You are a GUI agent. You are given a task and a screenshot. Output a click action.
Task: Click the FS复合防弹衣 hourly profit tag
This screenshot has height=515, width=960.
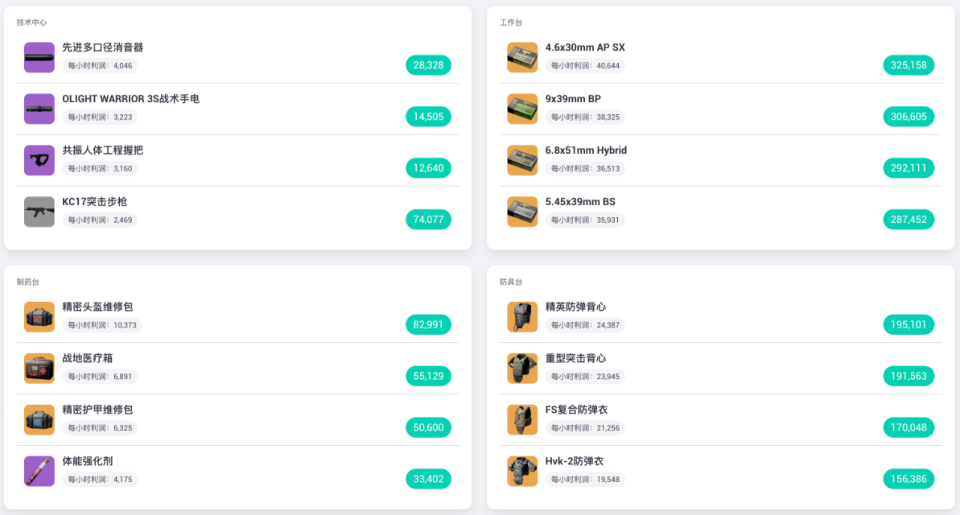[x=585, y=428]
